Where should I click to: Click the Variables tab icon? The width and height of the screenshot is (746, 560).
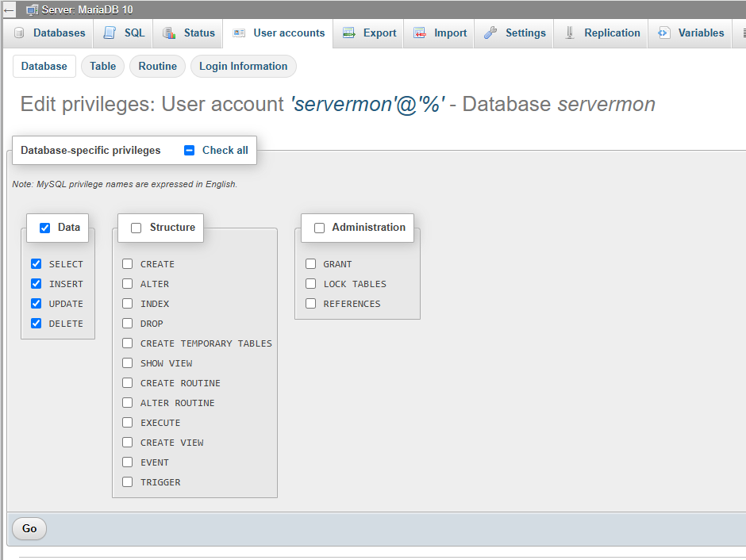(663, 33)
